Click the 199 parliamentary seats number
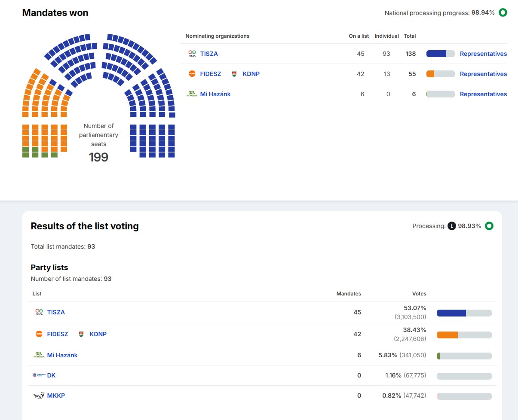 98,157
